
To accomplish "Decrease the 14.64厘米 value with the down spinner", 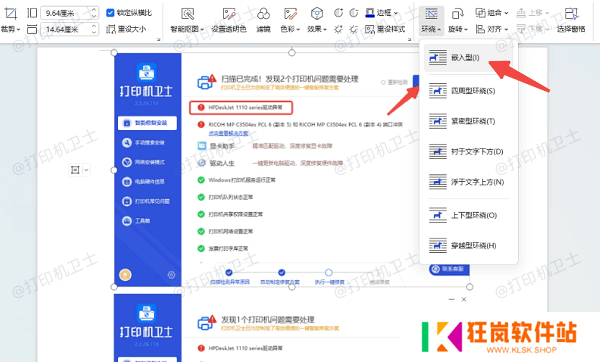I will (95, 32).
